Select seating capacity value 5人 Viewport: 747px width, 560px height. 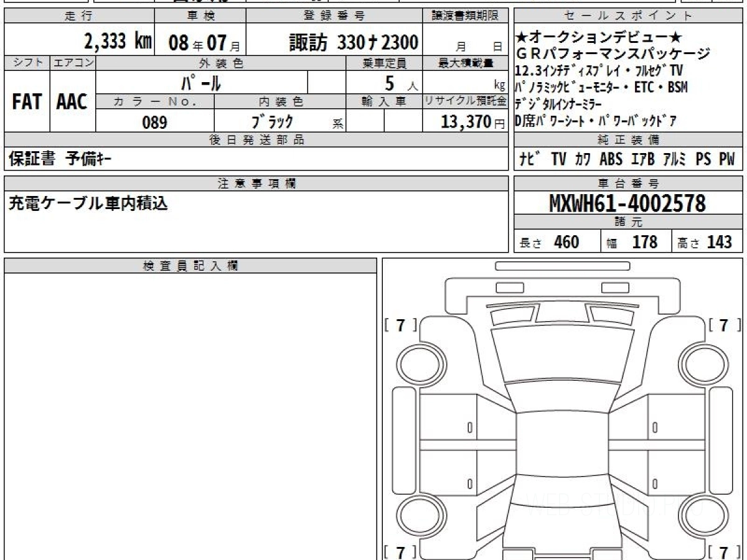click(x=400, y=83)
